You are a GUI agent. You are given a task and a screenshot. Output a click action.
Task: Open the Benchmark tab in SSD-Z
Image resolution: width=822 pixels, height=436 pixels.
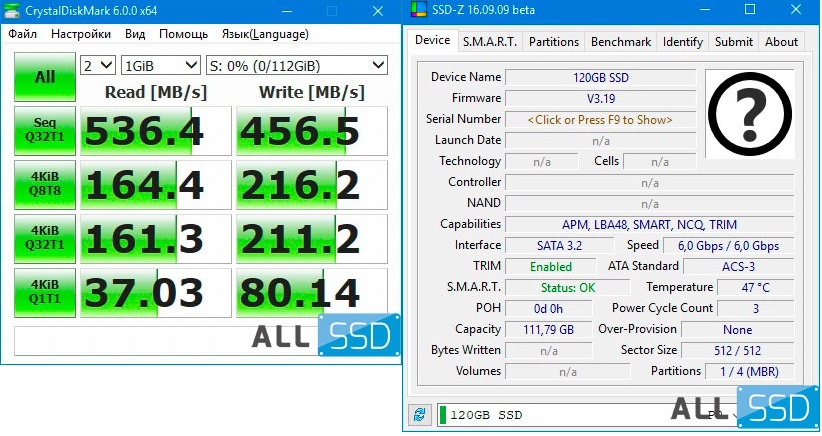[621, 42]
